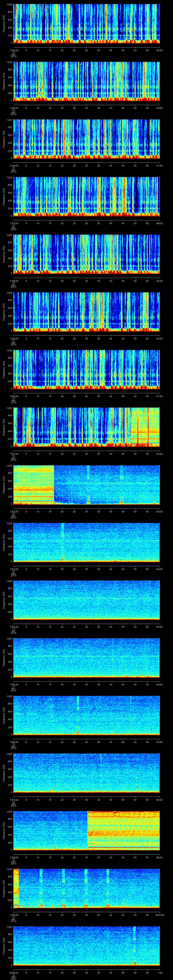This screenshot has width=173, height=980.
Task: Select the spectrogram starting at 7:46:00
Action: (x=87, y=139)
